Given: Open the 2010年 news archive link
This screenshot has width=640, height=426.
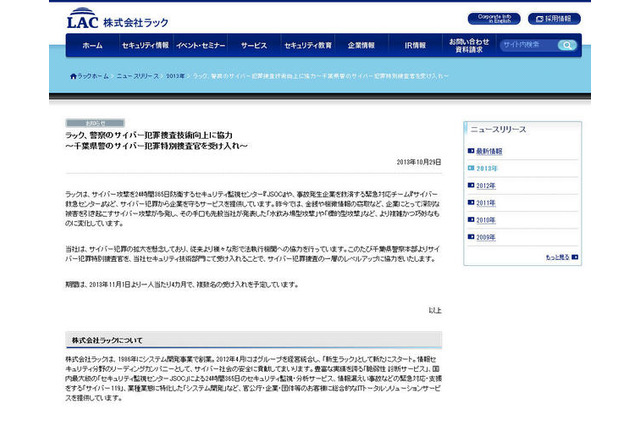Looking at the screenshot, I should coord(488,220).
